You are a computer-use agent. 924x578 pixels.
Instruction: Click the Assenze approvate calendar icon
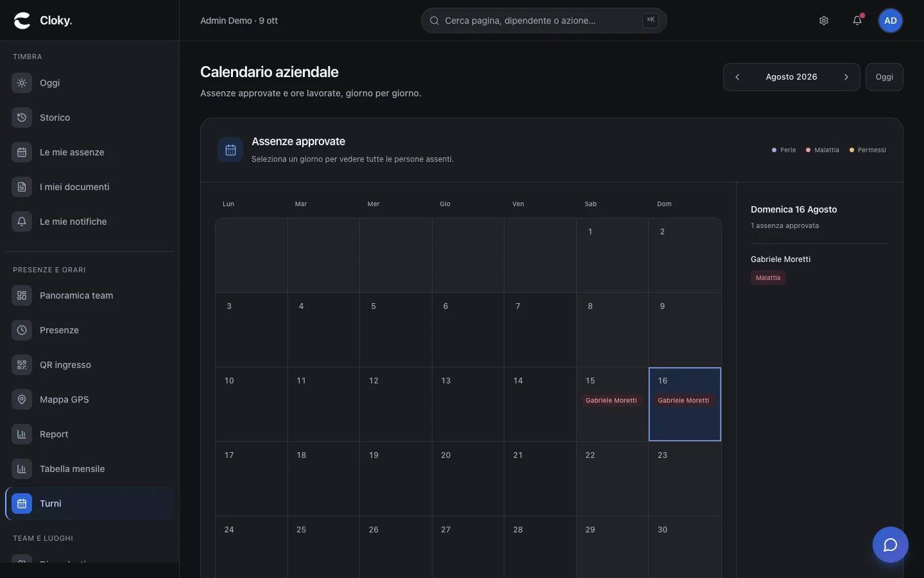point(230,150)
